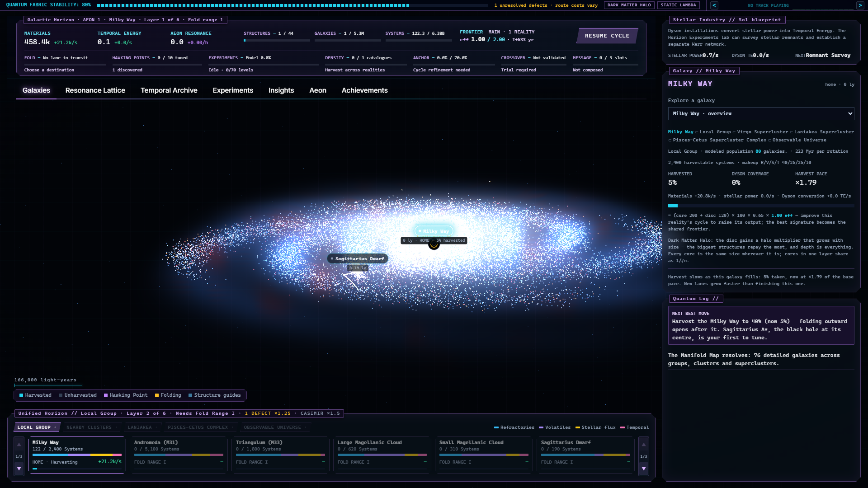
Task: Toggle Unharvested legend filter
Action: (x=78, y=395)
